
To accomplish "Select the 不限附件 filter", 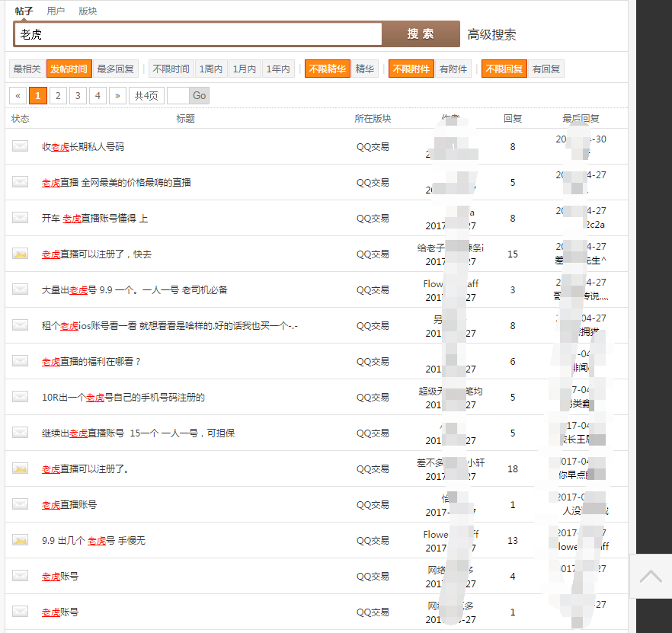I will (411, 69).
